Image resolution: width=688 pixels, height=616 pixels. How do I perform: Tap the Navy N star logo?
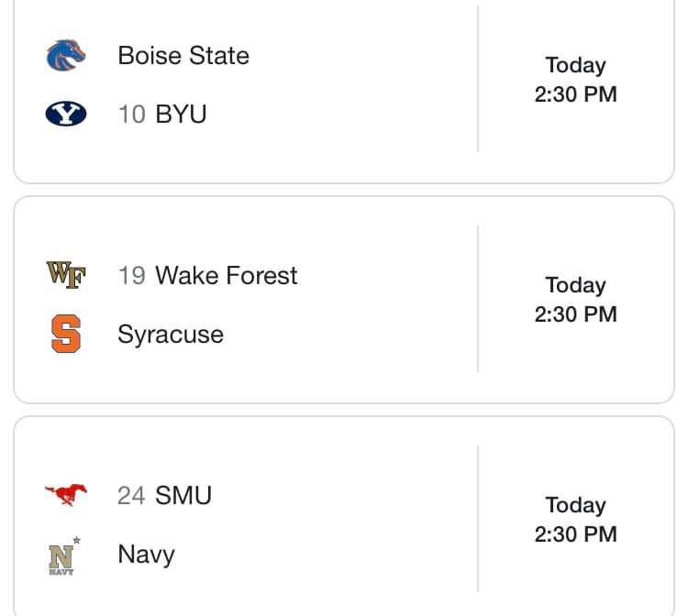64,555
